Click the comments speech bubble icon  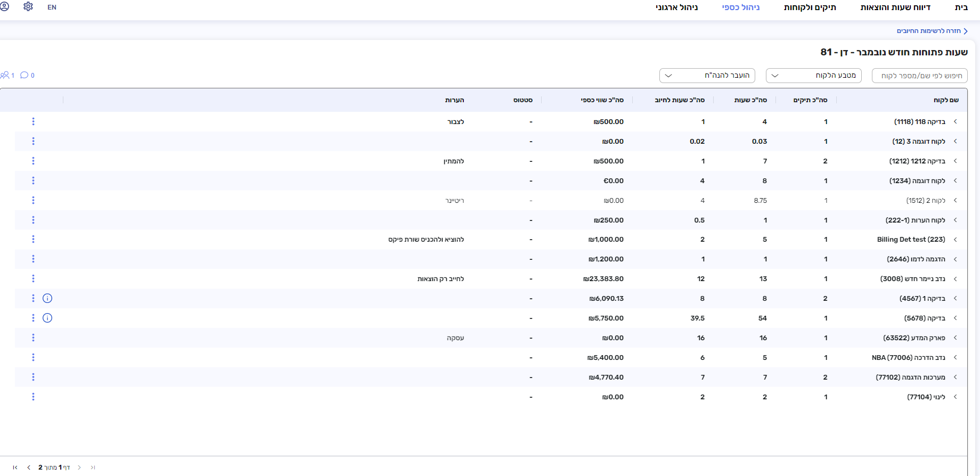(x=24, y=75)
